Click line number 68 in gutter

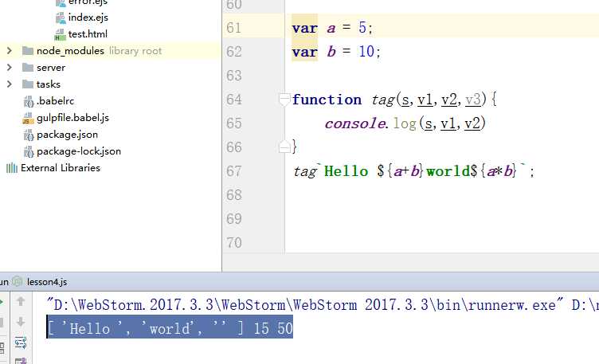tap(234, 195)
